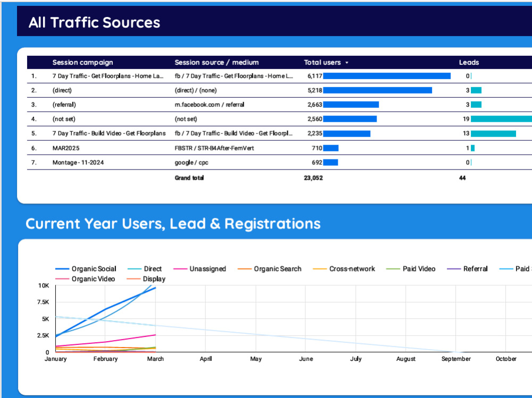Select the (direct) campaign cell
This screenshot has height=398, width=532.
click(62, 90)
